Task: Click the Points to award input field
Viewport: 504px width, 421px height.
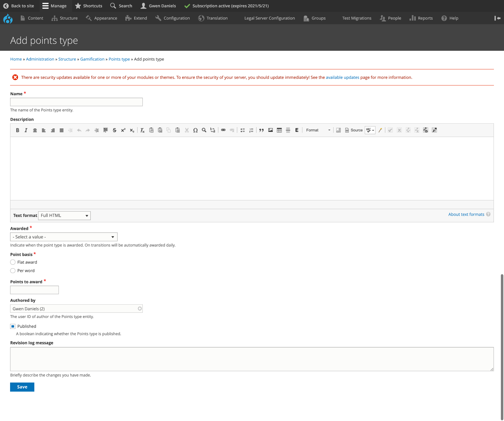Action: tap(35, 290)
